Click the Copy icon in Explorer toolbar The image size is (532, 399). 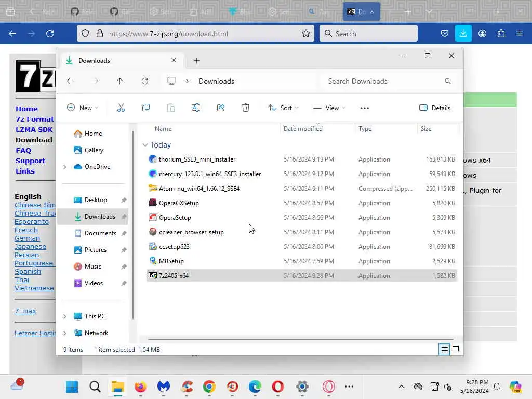[x=146, y=108]
